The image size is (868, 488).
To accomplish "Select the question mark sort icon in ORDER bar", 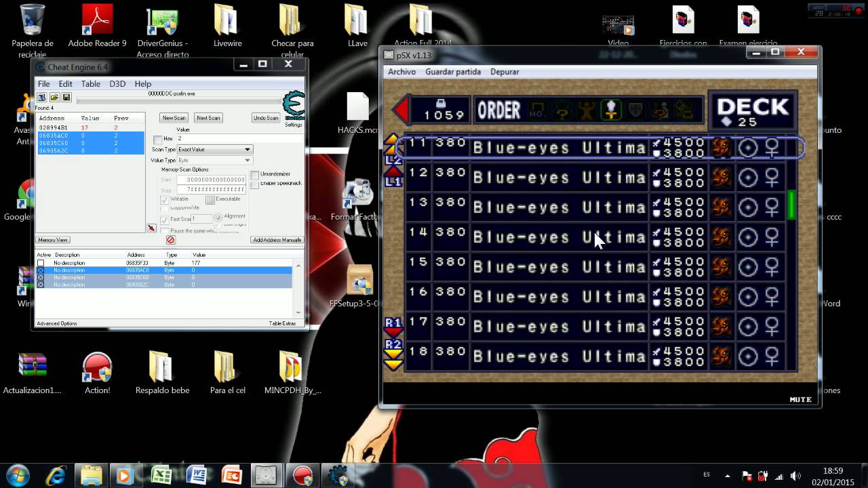I will point(562,110).
